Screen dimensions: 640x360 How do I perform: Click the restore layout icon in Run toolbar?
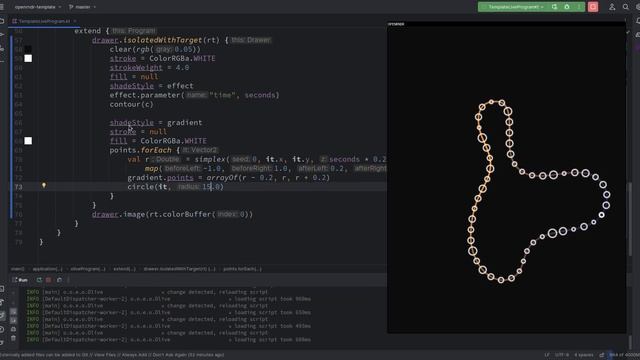click(59, 280)
